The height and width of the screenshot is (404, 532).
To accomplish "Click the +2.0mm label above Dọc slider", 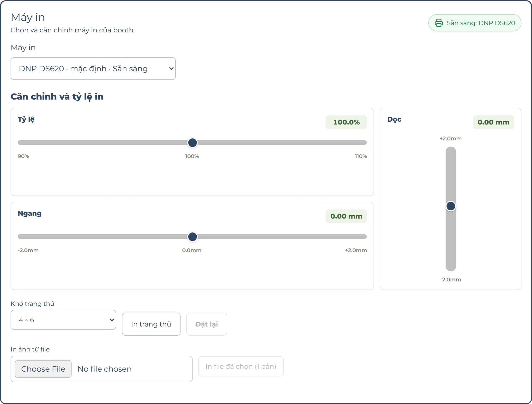I will (x=451, y=138).
